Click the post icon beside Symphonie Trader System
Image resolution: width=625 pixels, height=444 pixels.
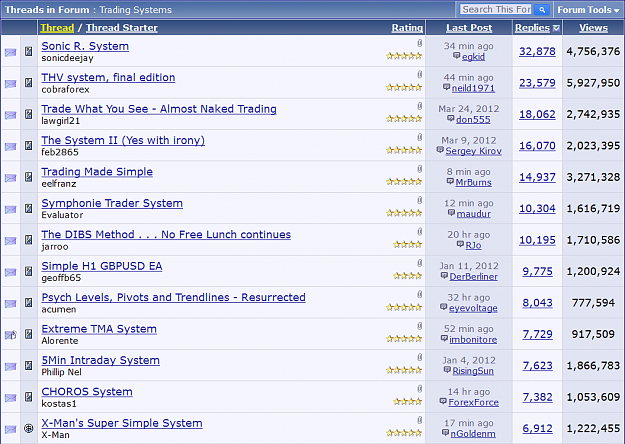point(28,209)
